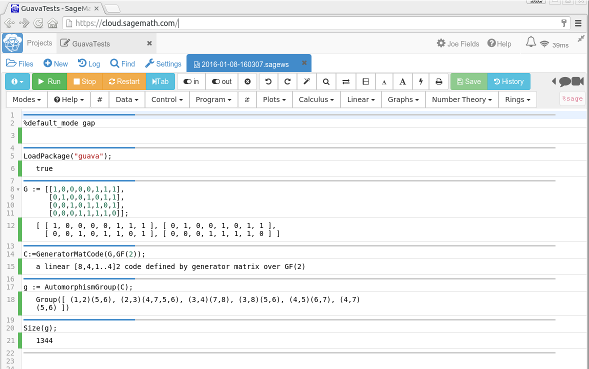Open the Files section

click(20, 64)
